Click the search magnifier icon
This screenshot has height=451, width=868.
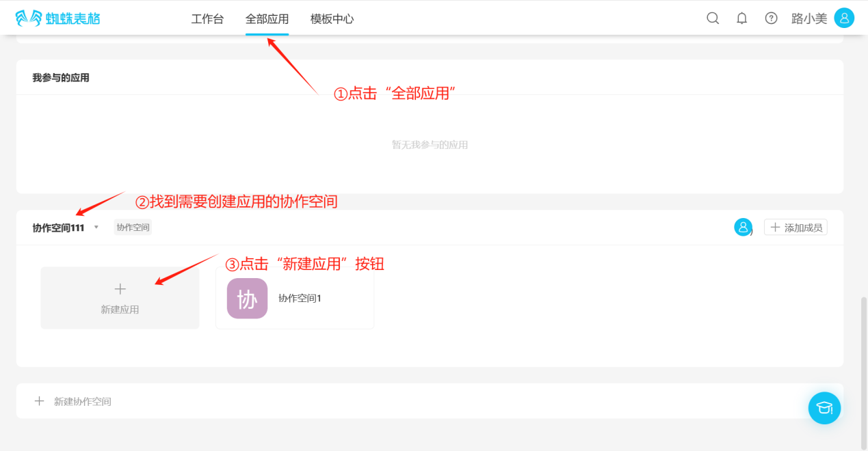tap(713, 18)
